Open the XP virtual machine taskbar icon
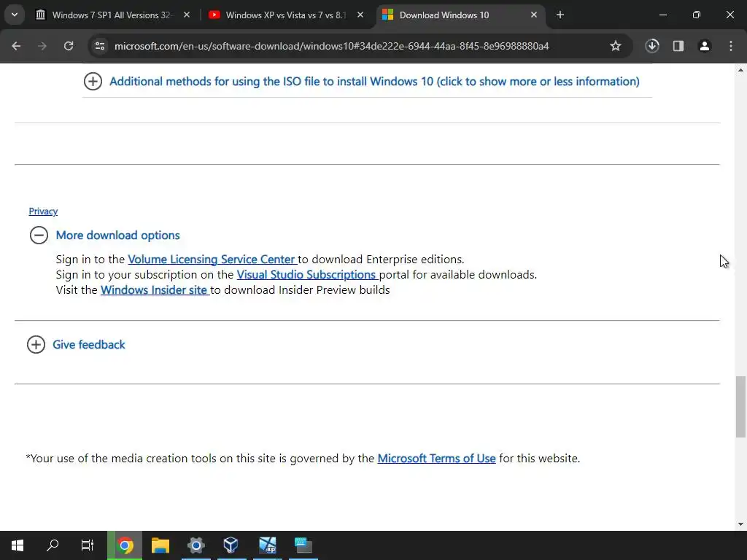The width and height of the screenshot is (747, 560). [267, 545]
